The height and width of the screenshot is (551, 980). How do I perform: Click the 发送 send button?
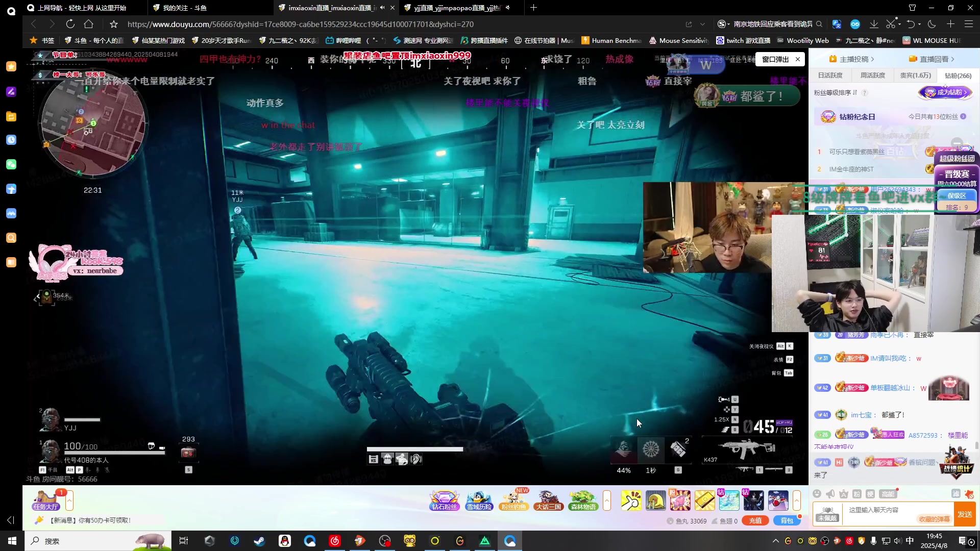(965, 514)
